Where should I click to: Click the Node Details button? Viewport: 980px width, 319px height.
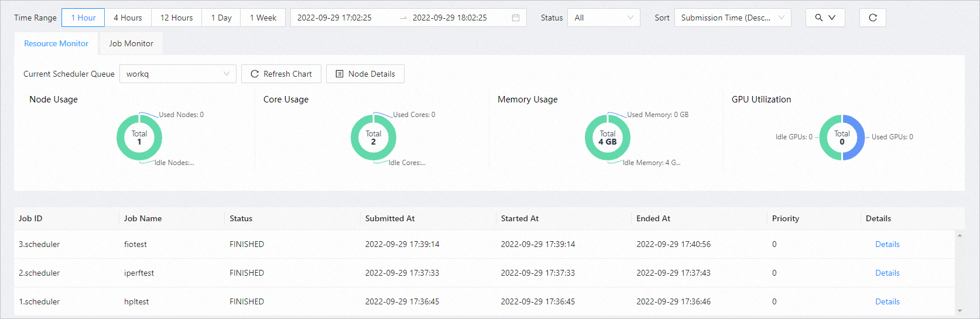tap(365, 74)
